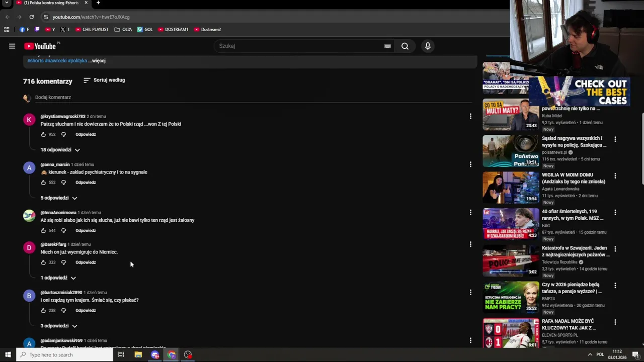Image resolution: width=644 pixels, height=362 pixels.
Task: Open the YouTube hamburger guide menu
Action: (12, 46)
